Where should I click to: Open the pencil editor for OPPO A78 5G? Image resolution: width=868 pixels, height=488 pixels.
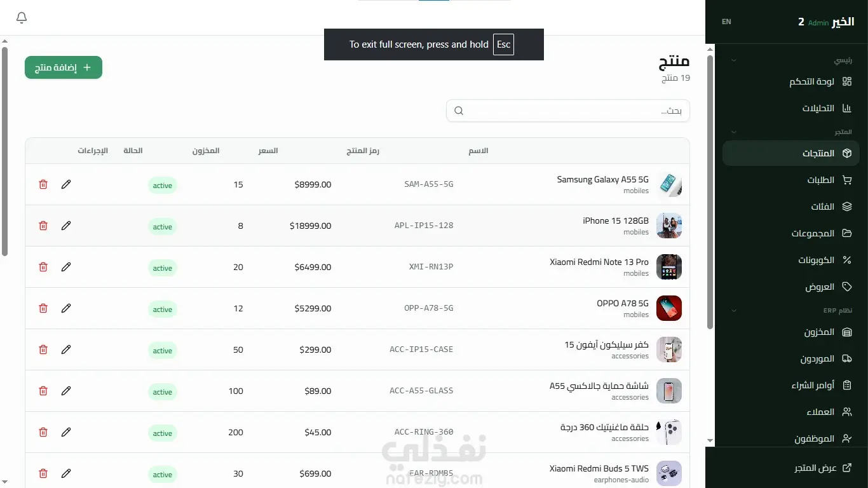click(x=66, y=308)
